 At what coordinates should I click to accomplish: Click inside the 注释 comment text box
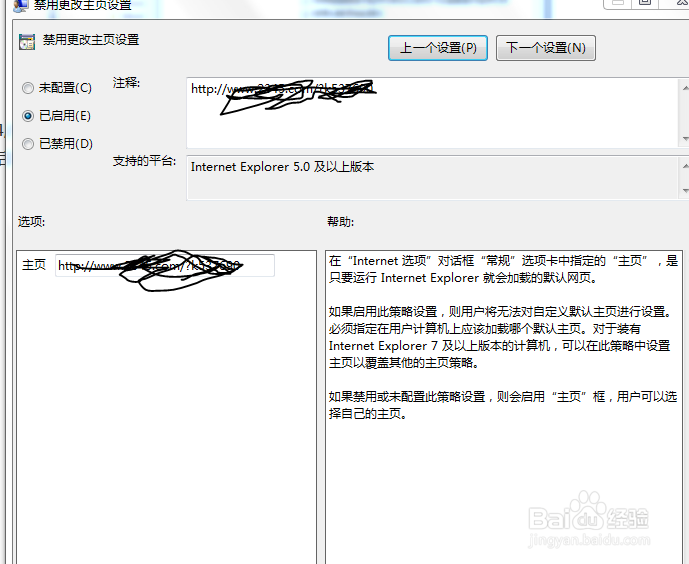tap(433, 113)
